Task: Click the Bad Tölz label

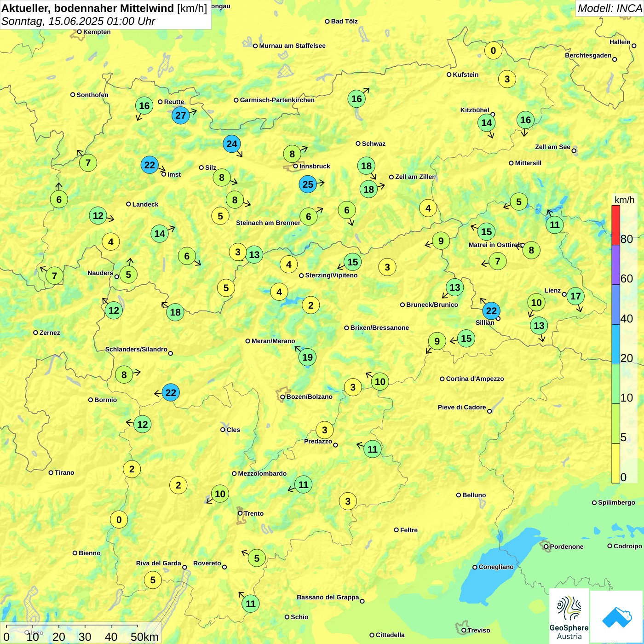Action: 344,21
